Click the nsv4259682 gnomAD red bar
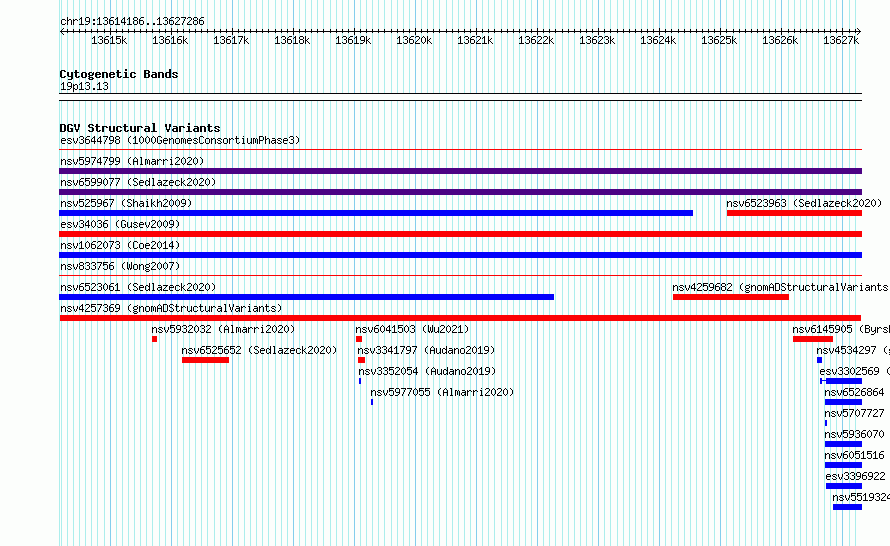Image resolution: width=890 pixels, height=546 pixels. tap(731, 297)
